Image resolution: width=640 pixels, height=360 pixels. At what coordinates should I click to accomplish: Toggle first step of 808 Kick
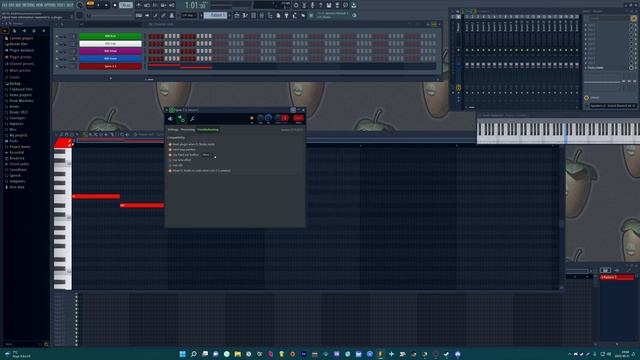pos(150,36)
